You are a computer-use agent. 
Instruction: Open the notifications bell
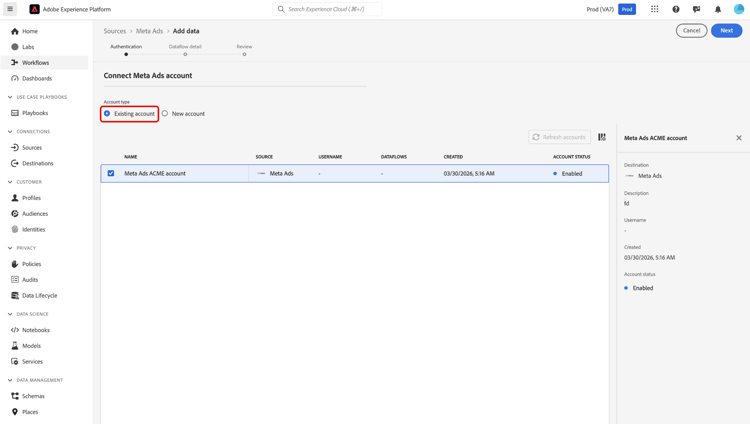[717, 9]
